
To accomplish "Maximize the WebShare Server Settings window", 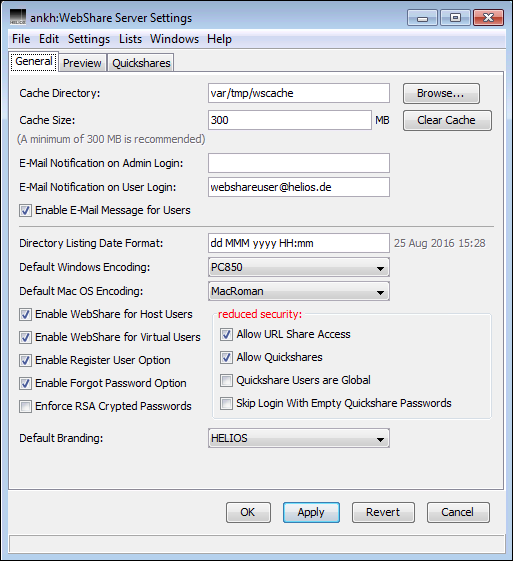I will [x=455, y=18].
